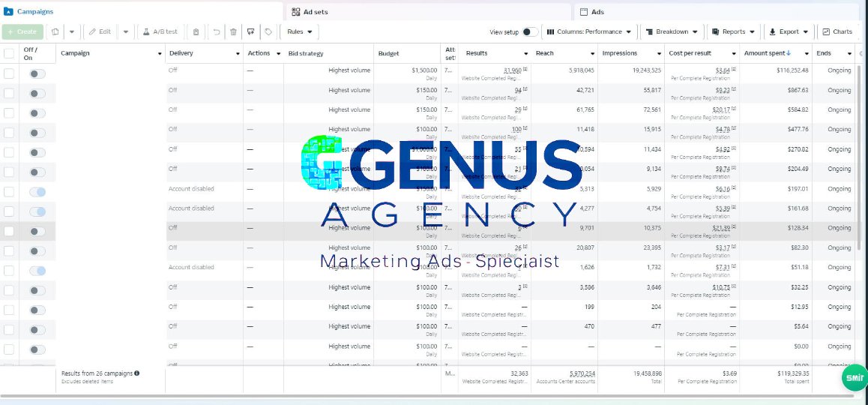Viewport: 868px width, 405px height.
Task: Click the trash Delete icon
Action: coord(233,32)
